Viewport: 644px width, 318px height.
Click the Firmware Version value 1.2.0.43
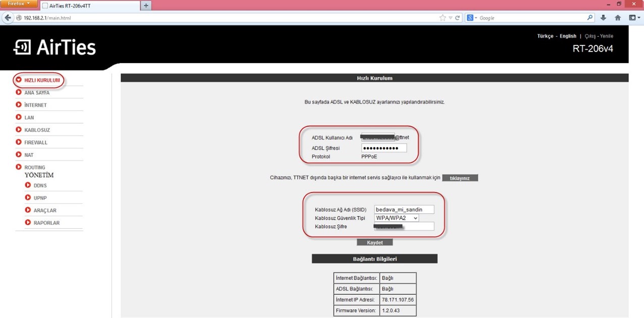(x=391, y=311)
